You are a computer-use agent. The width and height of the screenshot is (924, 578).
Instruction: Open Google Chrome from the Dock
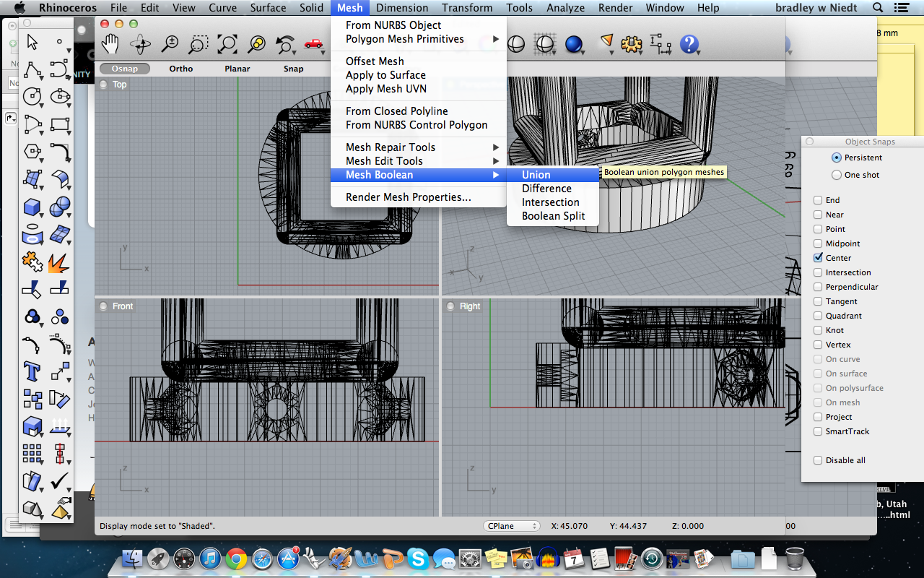tap(236, 558)
